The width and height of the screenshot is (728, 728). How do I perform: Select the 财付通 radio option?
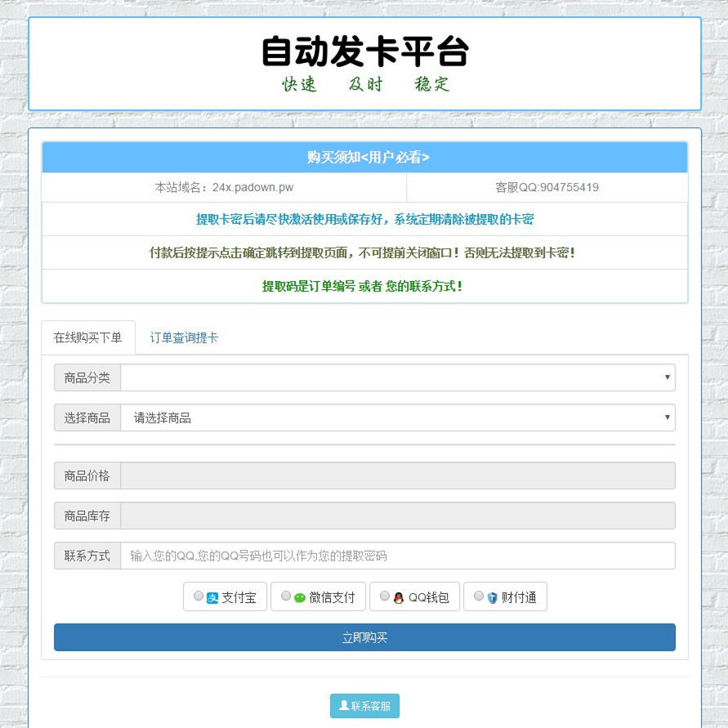(x=478, y=595)
